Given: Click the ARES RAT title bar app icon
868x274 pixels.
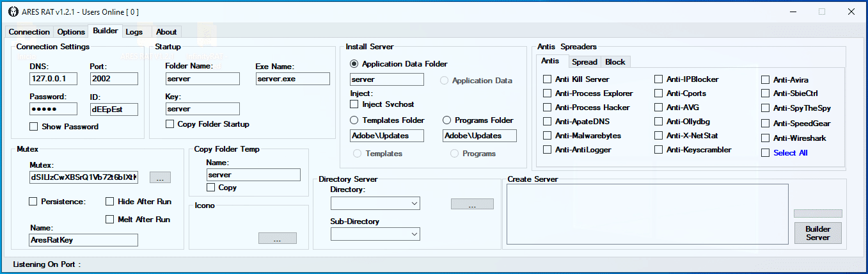Looking at the screenshot, I should tap(13, 12).
